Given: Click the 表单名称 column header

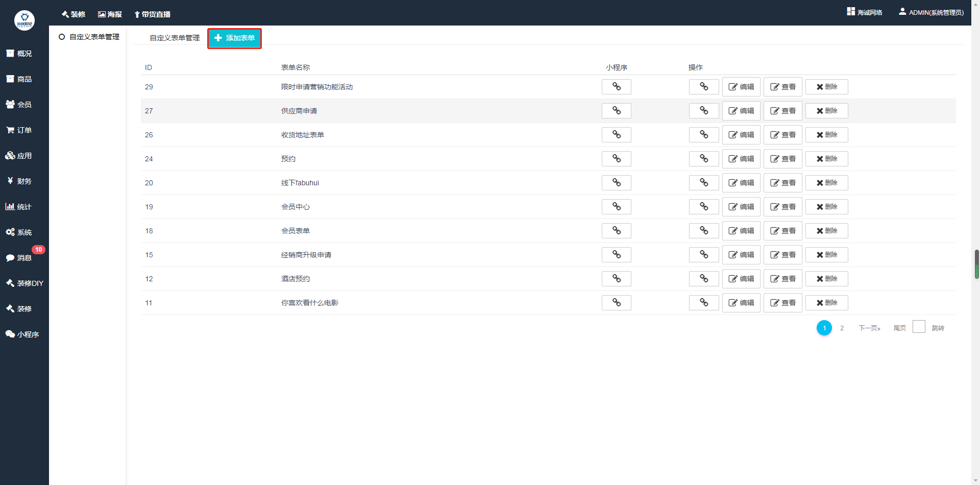Looking at the screenshot, I should pos(296,67).
